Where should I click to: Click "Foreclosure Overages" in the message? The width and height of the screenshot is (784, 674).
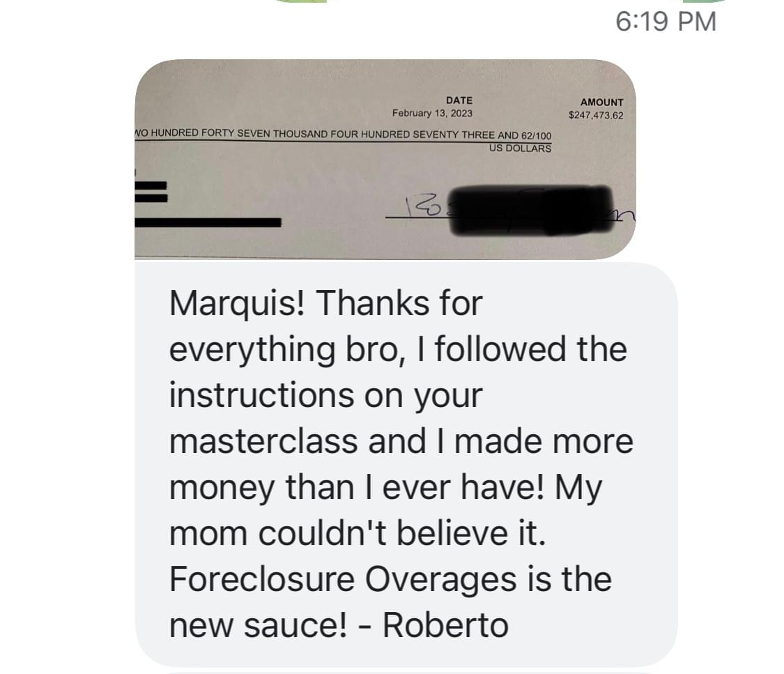click(343, 579)
